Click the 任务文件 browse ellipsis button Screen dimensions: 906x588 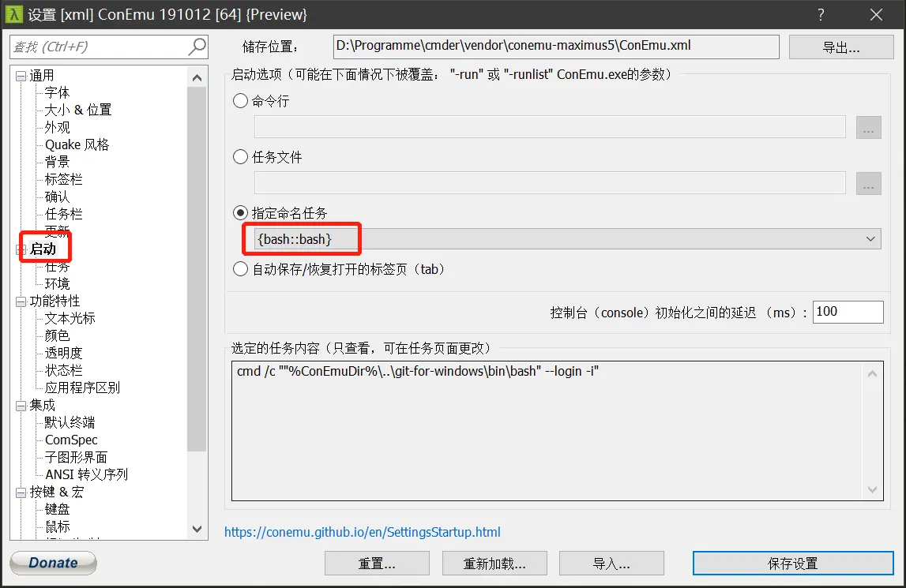click(868, 184)
